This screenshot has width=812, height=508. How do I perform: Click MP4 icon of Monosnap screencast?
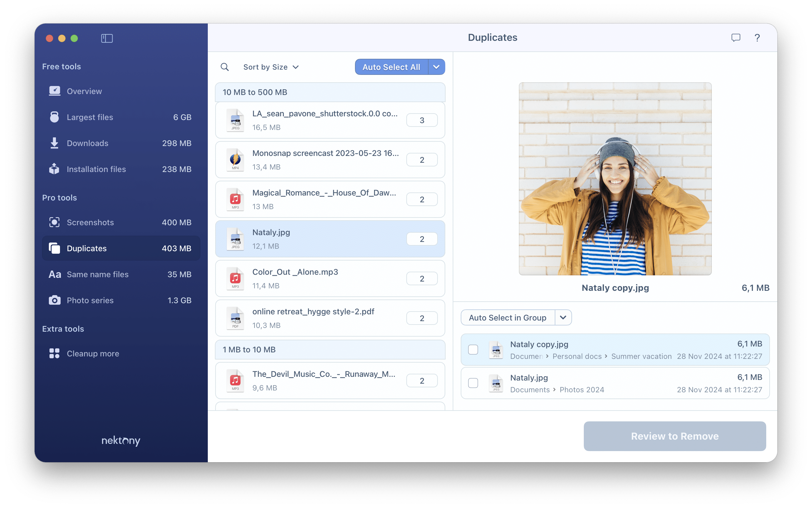click(235, 160)
